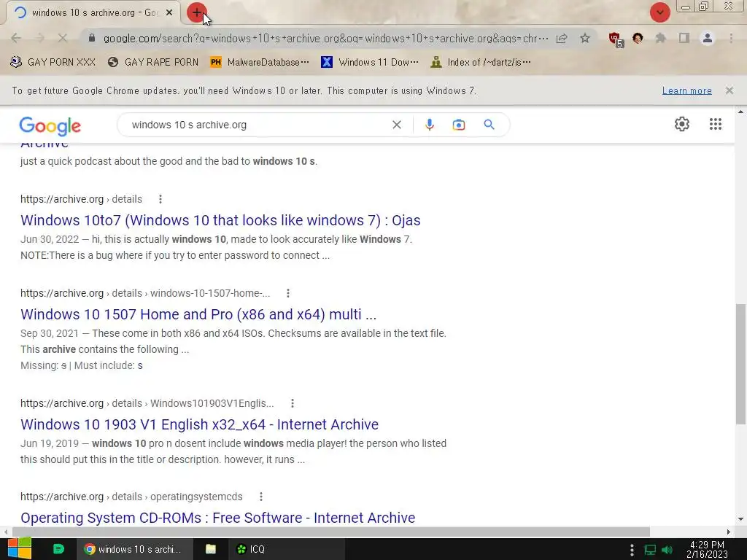This screenshot has height=560, width=747.
Task: Open the network tray icon
Action: [x=650, y=550]
